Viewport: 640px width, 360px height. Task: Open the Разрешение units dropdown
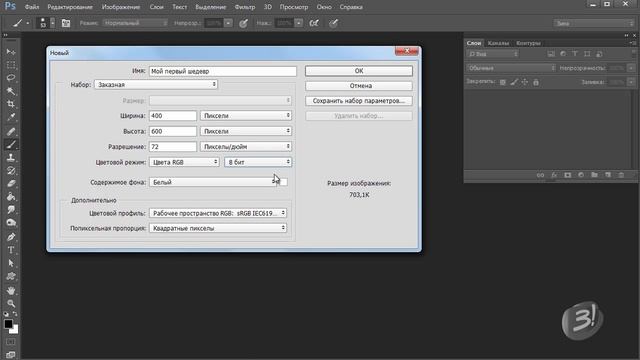tap(246, 147)
